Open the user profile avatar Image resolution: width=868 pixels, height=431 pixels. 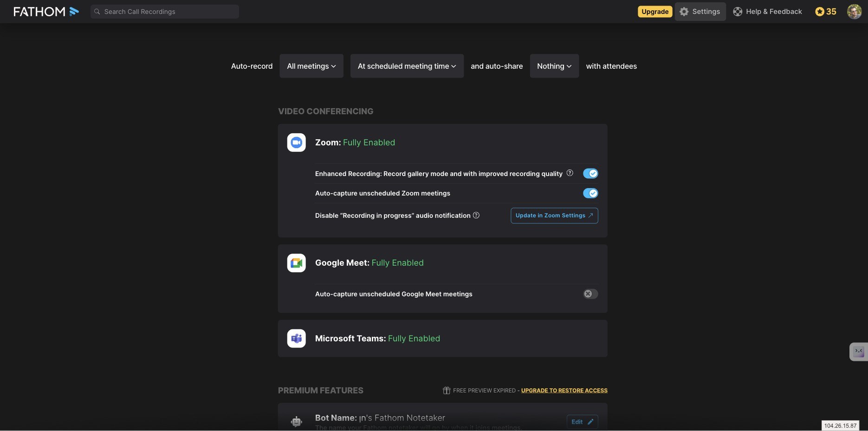coord(854,12)
